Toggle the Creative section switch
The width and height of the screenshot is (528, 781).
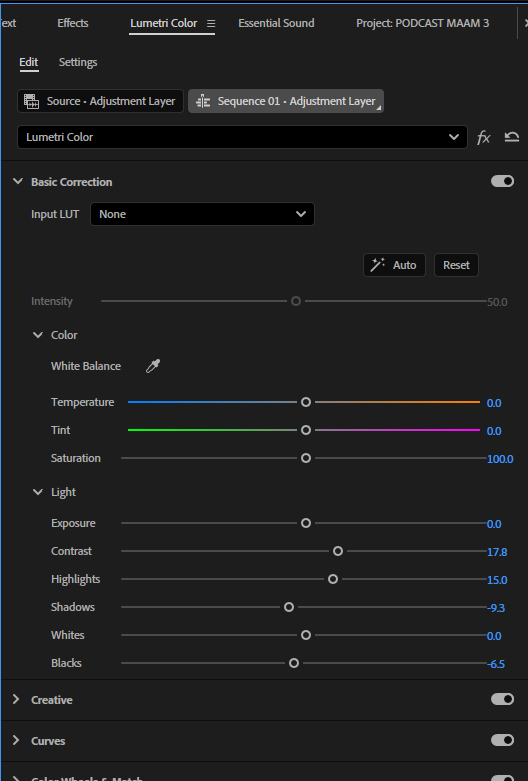click(502, 699)
